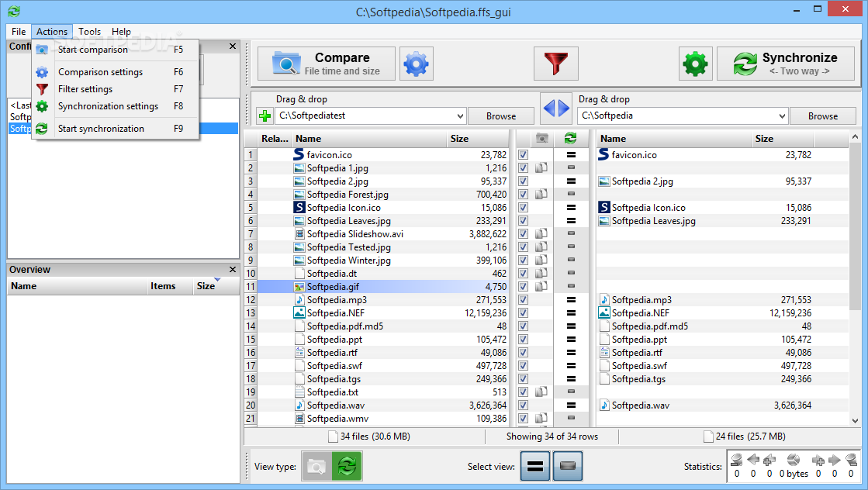Uncheck the Softpedia Icon.ico row checkbox
The width and height of the screenshot is (868, 490).
click(x=523, y=207)
